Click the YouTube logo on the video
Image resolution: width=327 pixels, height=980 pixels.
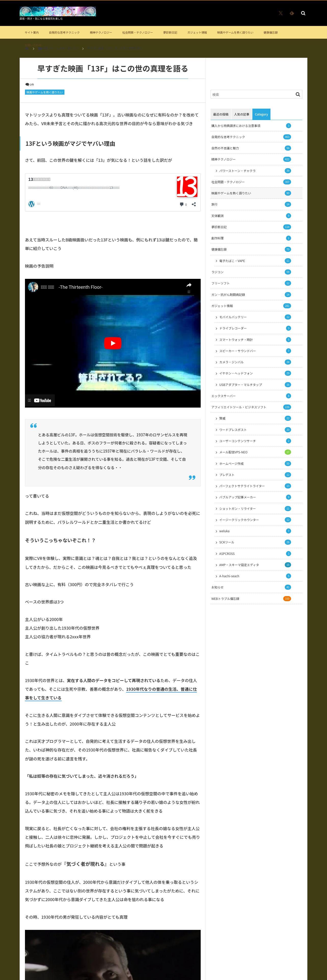tap(42, 400)
